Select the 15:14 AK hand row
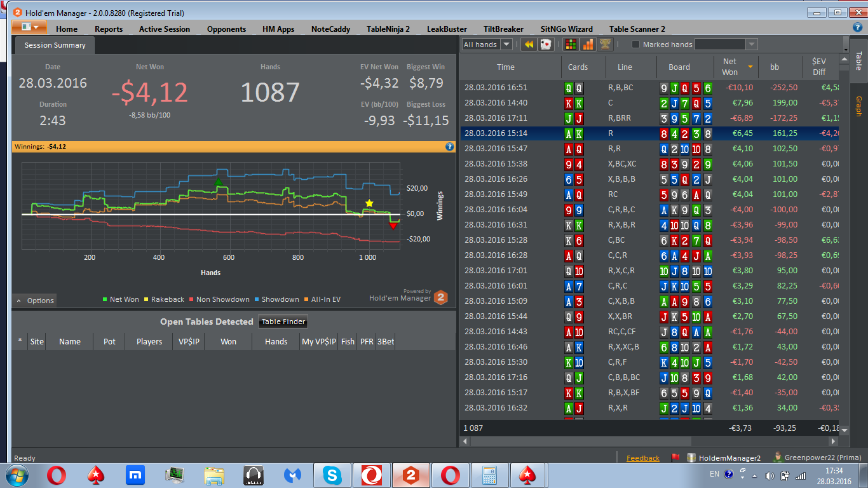 click(649, 133)
